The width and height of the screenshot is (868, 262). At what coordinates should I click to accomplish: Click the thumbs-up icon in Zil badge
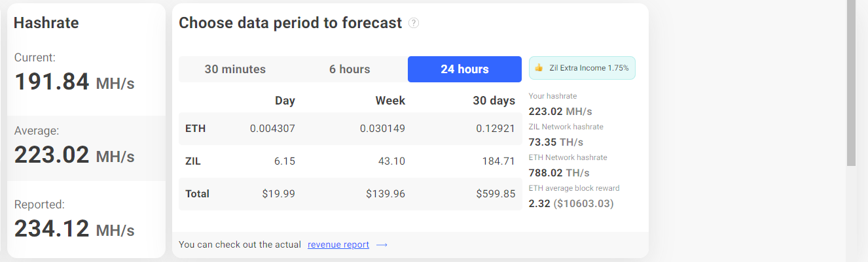click(539, 68)
